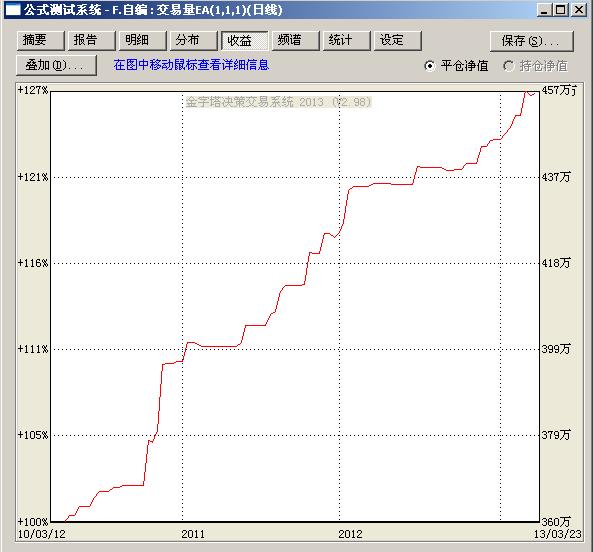
Task: Click the window system icon in title bar
Action: pos(14,10)
